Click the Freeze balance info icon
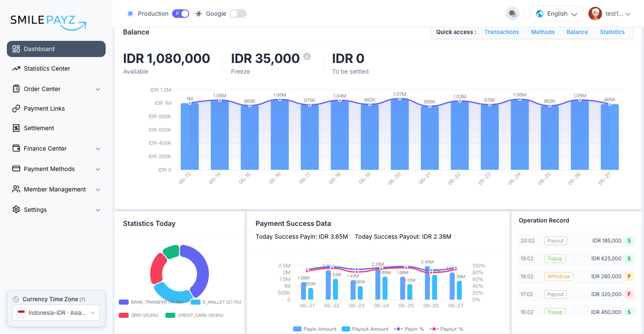 click(x=307, y=56)
